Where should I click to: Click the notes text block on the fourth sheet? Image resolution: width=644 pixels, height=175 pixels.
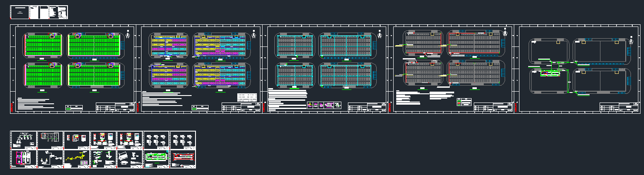pos(409,97)
